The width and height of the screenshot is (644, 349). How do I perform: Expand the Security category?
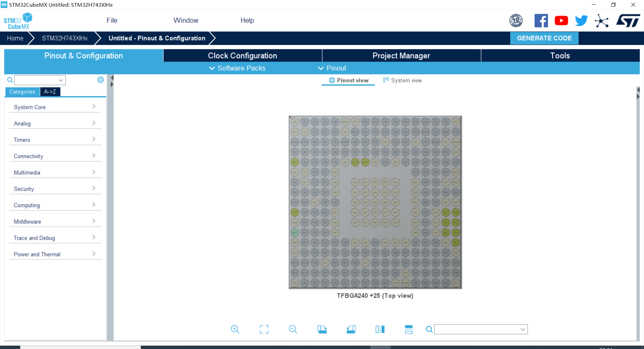point(55,189)
